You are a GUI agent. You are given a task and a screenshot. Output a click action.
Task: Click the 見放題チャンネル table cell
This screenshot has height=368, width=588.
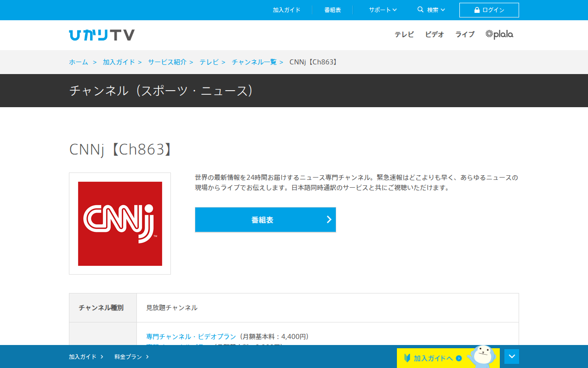(x=328, y=308)
